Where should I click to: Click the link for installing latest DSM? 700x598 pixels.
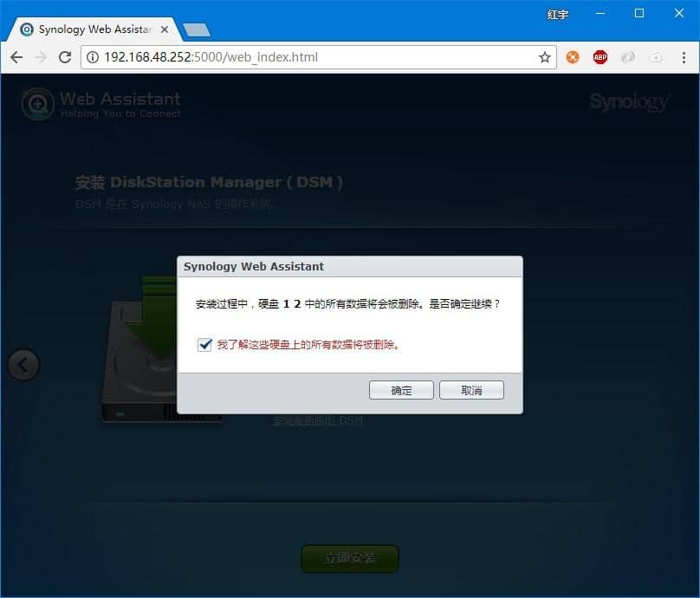317,420
